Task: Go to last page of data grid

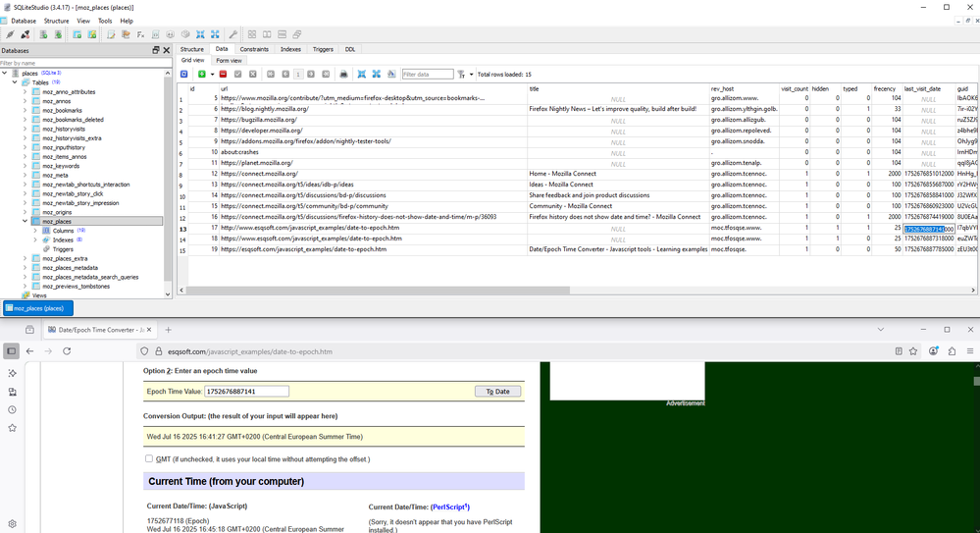Action: [x=326, y=74]
